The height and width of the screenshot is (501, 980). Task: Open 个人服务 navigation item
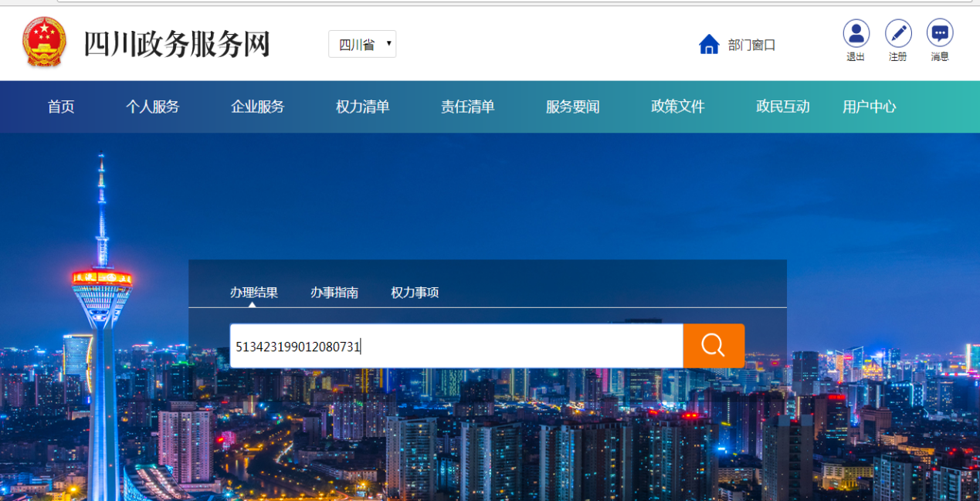(x=153, y=107)
